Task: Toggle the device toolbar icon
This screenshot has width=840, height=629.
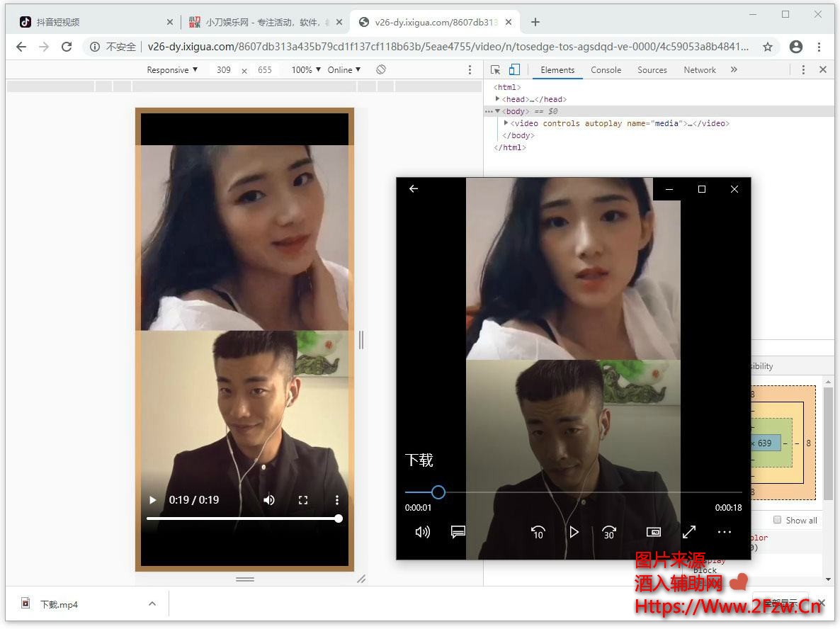Action: click(x=514, y=69)
